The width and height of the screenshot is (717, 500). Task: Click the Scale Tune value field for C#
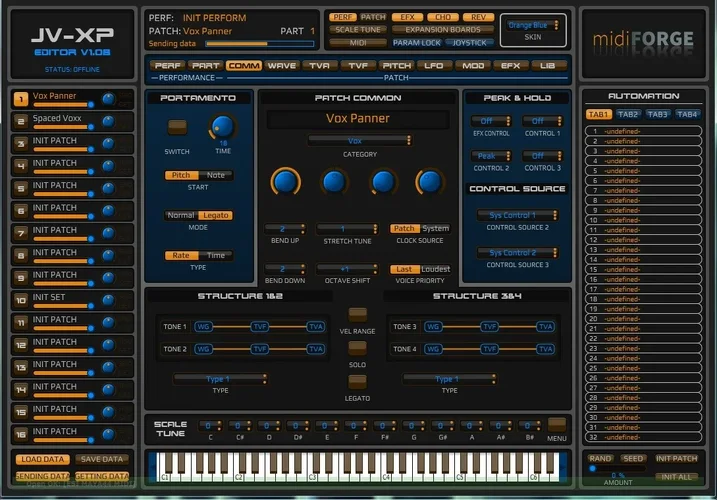pos(239,425)
